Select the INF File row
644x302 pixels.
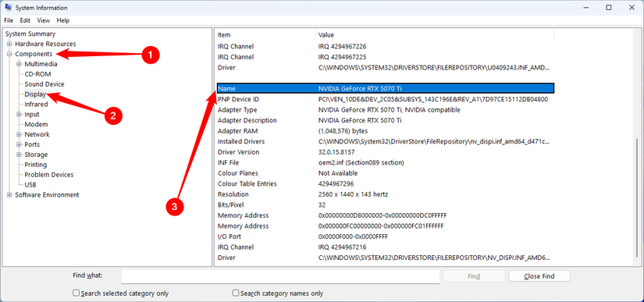point(386,163)
